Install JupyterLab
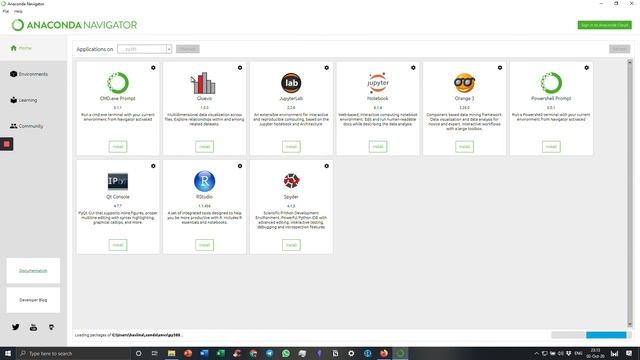Viewport: 640px width, 360px height. (x=291, y=147)
